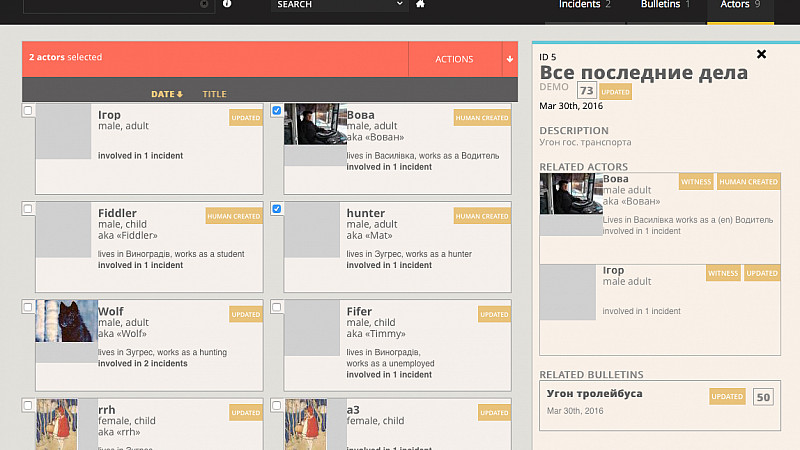Click UPDATED badge next to score 73
This screenshot has width=800, height=450.
(x=615, y=92)
